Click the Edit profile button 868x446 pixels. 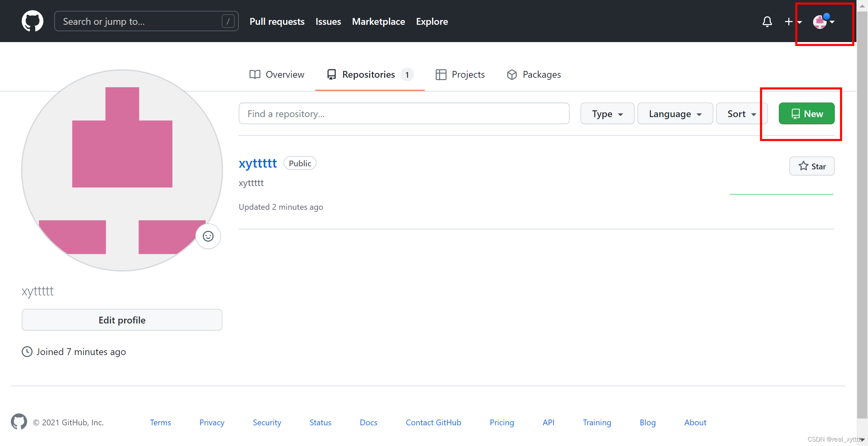tap(122, 320)
